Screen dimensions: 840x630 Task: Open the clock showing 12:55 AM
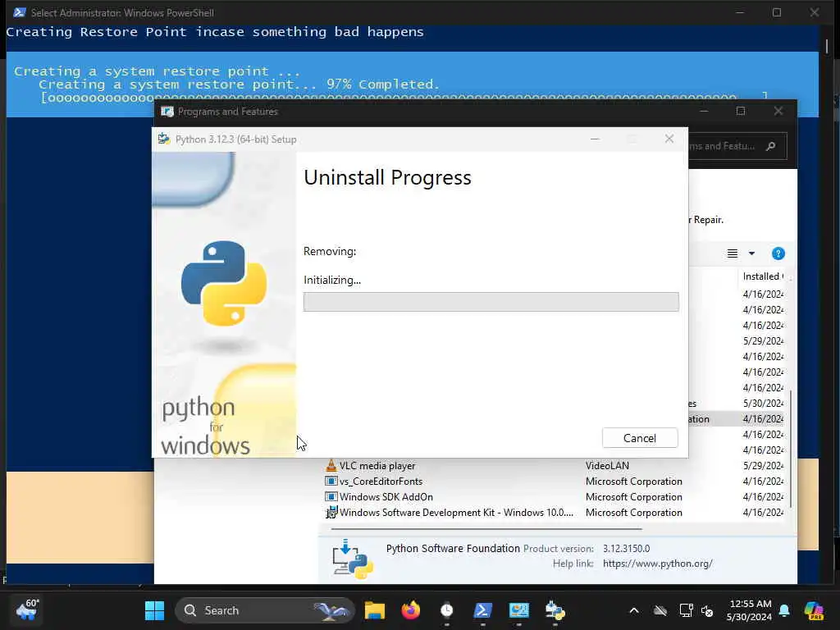click(x=750, y=610)
